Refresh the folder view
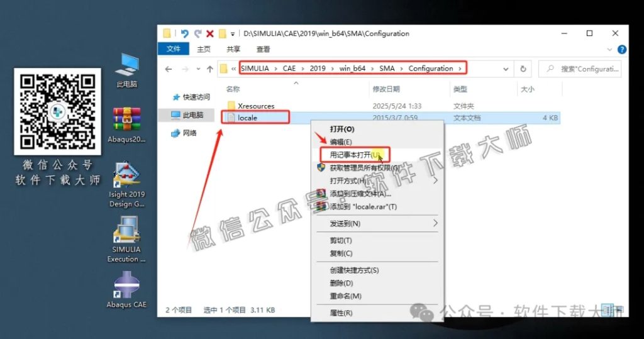Screen dimensions: 644x339 click(x=523, y=69)
